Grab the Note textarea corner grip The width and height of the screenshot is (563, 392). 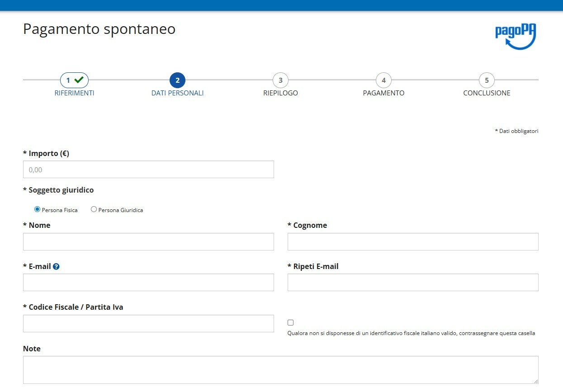point(535,381)
